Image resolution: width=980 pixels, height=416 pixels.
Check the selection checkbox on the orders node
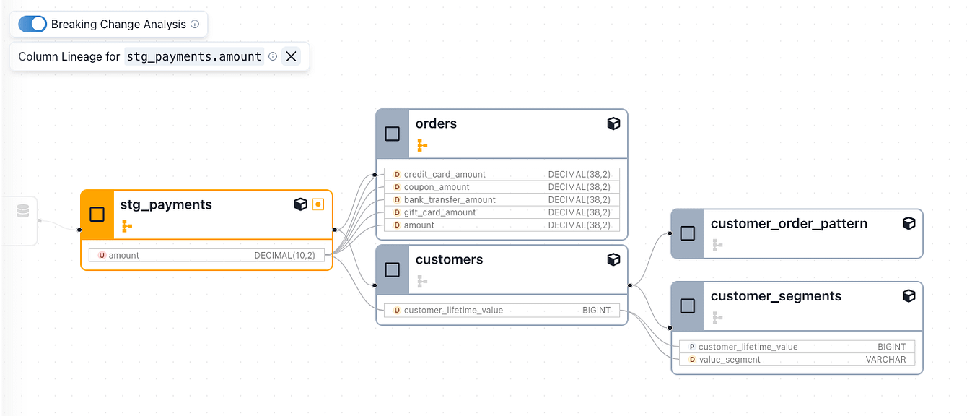pyautogui.click(x=392, y=133)
